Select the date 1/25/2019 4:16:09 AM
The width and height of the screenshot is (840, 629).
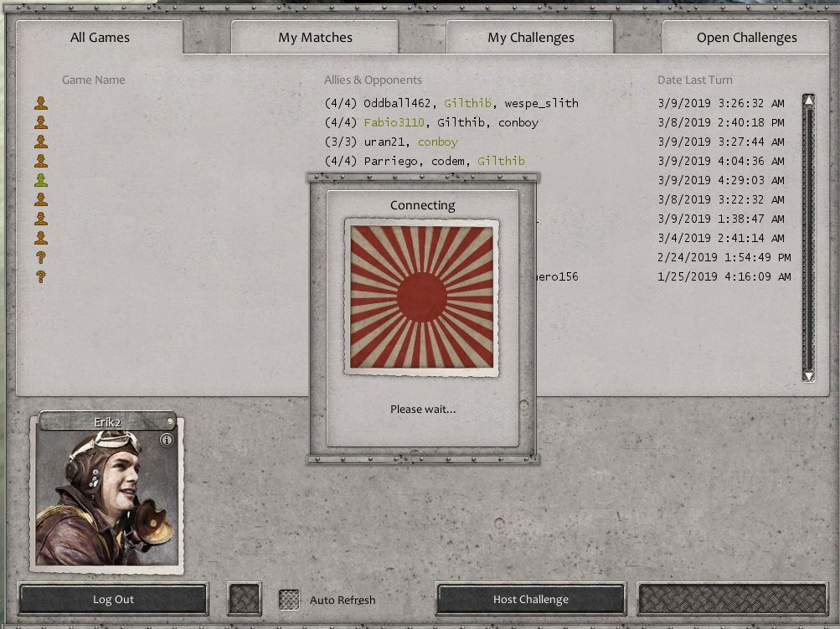tap(724, 276)
